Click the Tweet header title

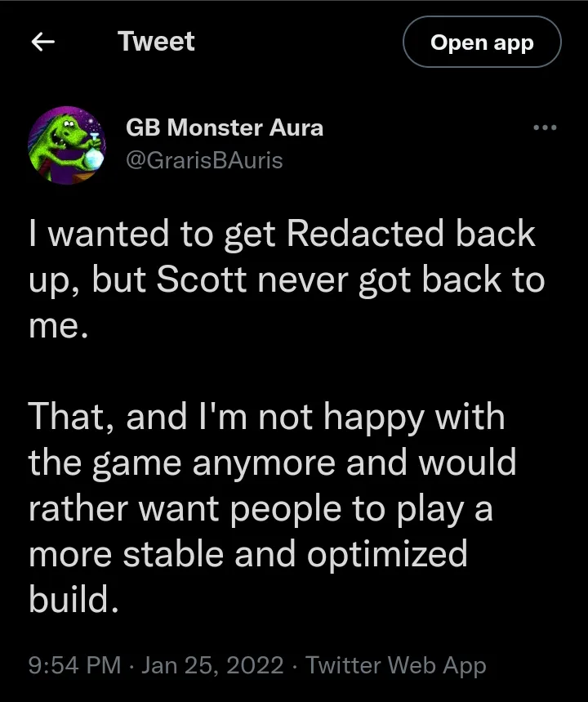[x=156, y=41]
